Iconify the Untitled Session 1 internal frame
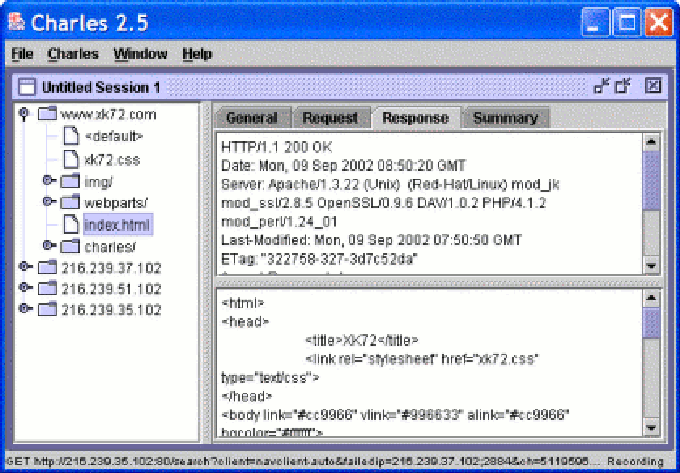680x473 pixels. pyautogui.click(x=602, y=86)
